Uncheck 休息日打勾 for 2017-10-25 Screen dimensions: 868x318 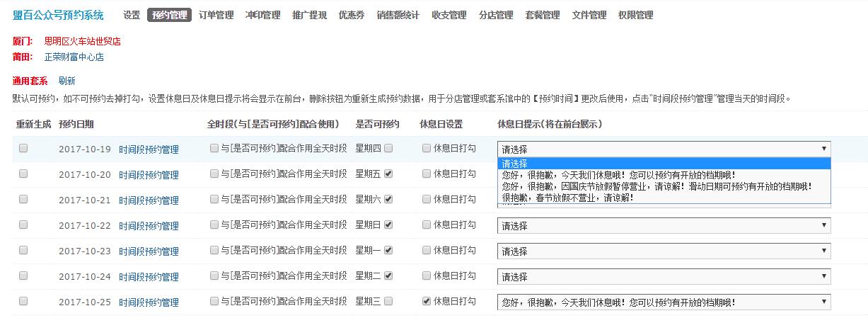pos(426,301)
